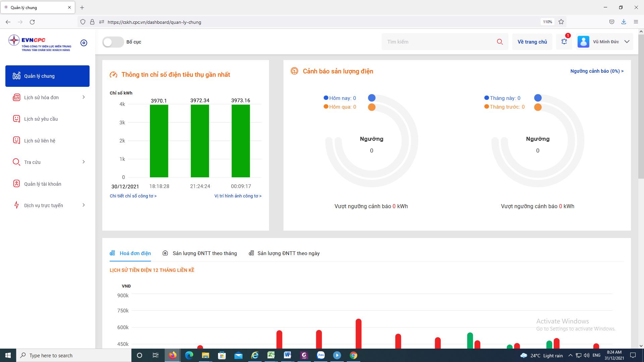
Task: Open Lịch sử yêu cầu from sidebar
Action: [41, 119]
